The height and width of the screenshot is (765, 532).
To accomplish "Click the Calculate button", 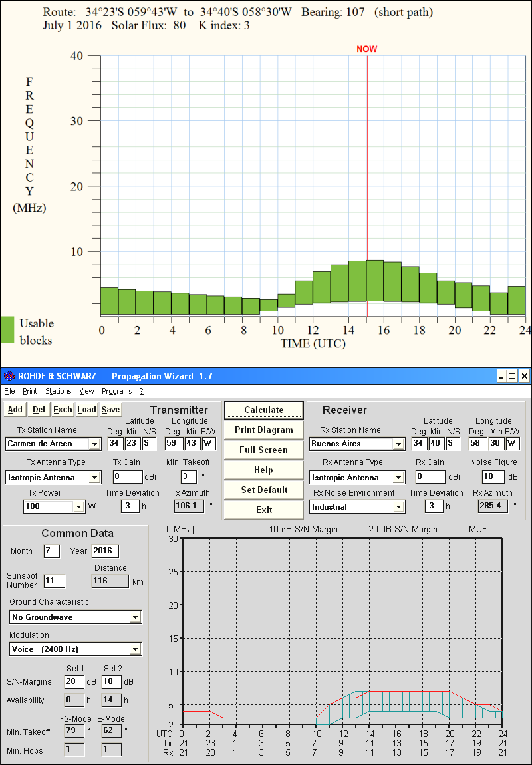I will [x=264, y=410].
